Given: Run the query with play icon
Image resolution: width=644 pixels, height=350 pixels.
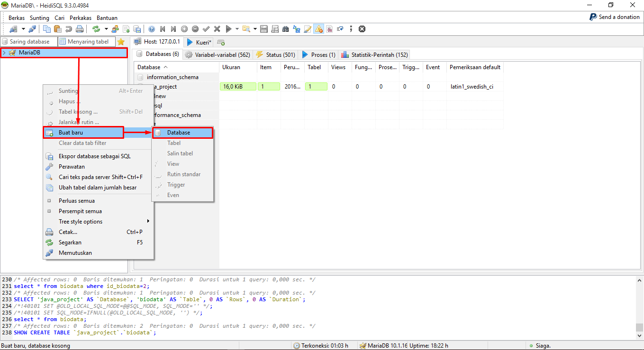Looking at the screenshot, I should 229,29.
